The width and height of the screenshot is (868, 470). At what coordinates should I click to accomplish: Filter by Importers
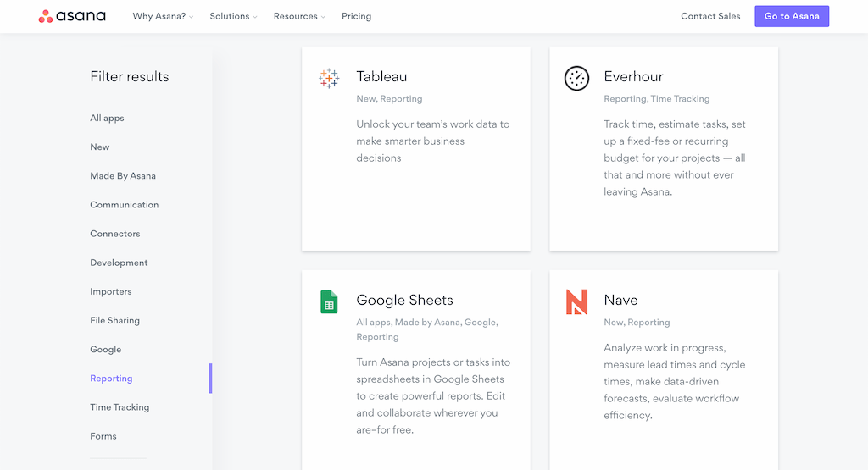[111, 291]
